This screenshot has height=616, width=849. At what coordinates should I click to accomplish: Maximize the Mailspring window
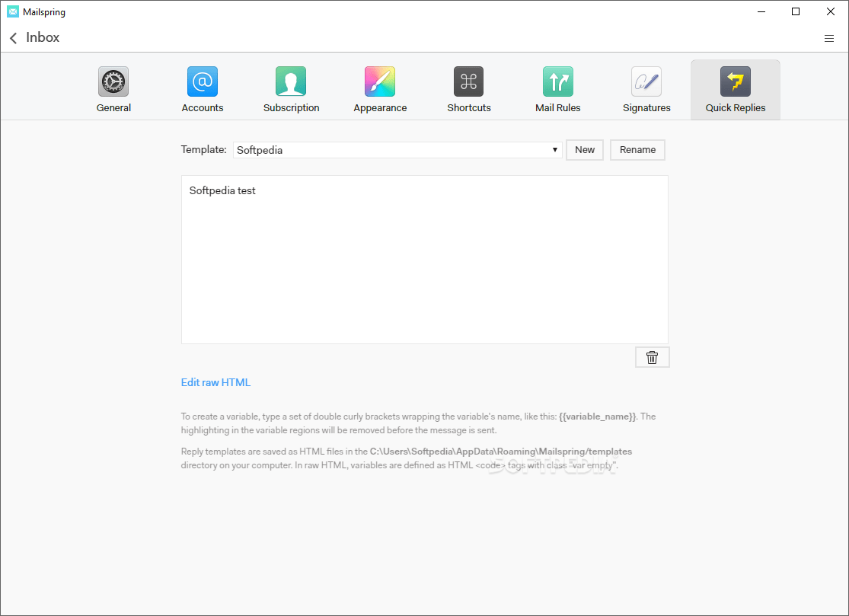click(796, 11)
